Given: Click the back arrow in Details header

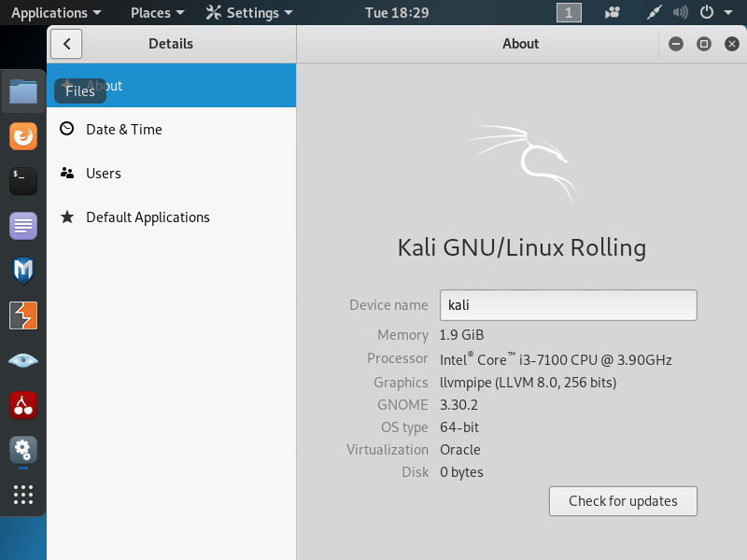Looking at the screenshot, I should (66, 44).
